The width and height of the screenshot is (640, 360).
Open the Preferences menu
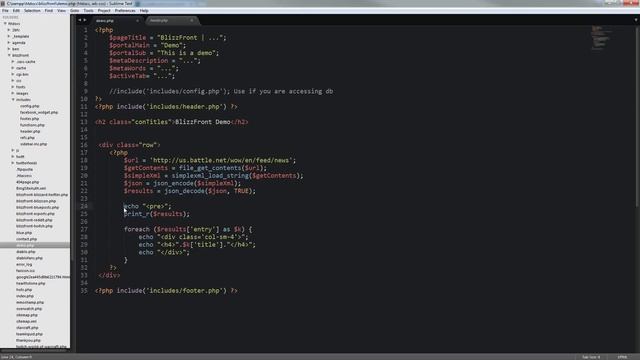pyautogui.click(x=125, y=11)
